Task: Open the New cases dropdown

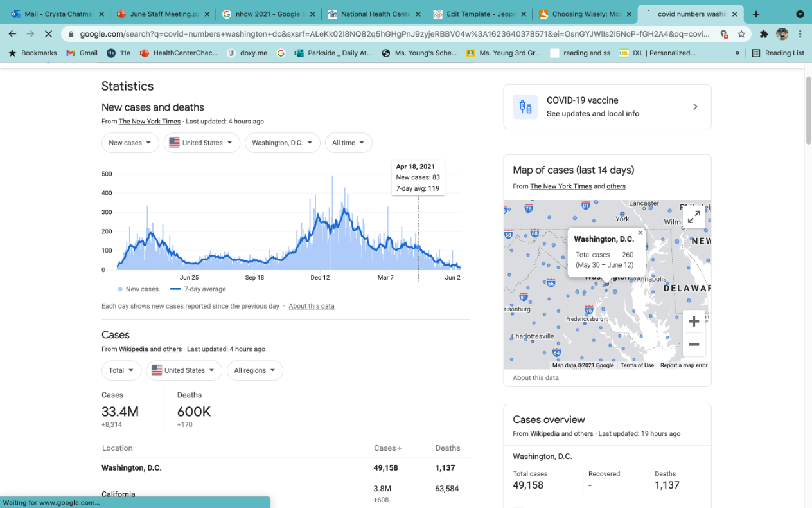Action: point(130,143)
